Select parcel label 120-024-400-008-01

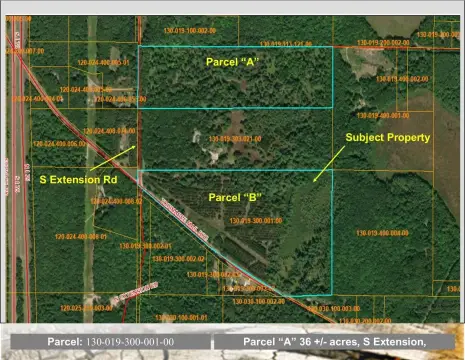coord(81,237)
